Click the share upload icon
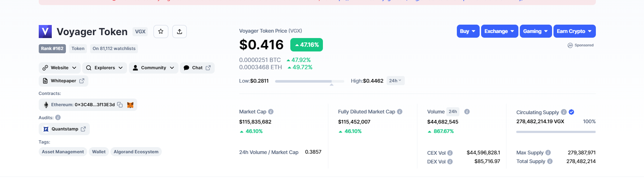 tap(180, 32)
